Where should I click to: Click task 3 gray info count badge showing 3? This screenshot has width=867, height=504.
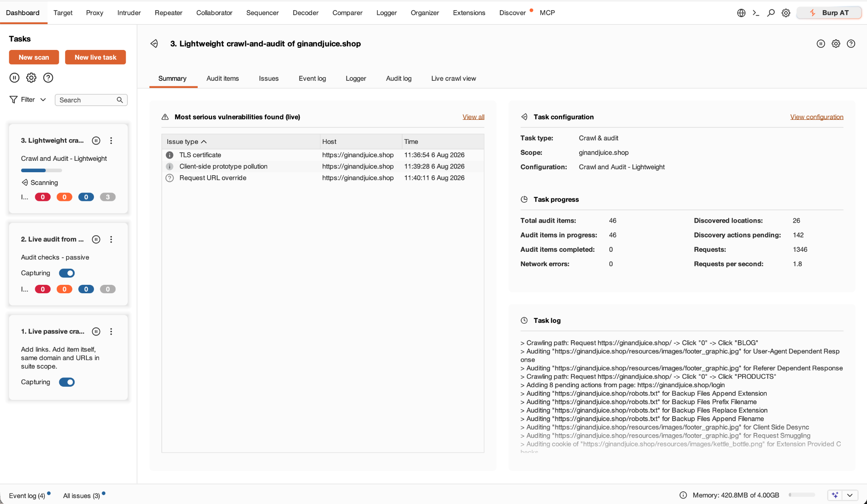point(108,197)
